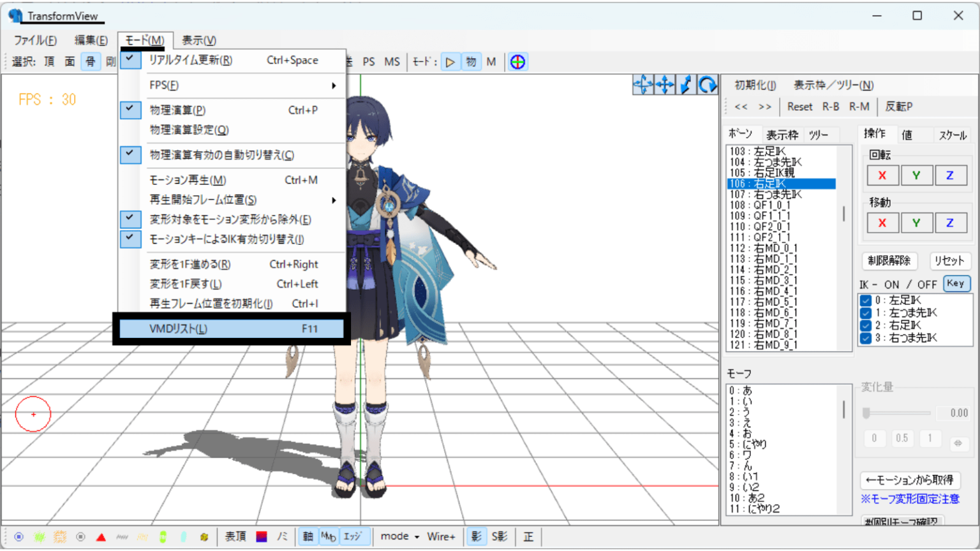Select the camera rotate icon top-right viewport

[708, 84]
